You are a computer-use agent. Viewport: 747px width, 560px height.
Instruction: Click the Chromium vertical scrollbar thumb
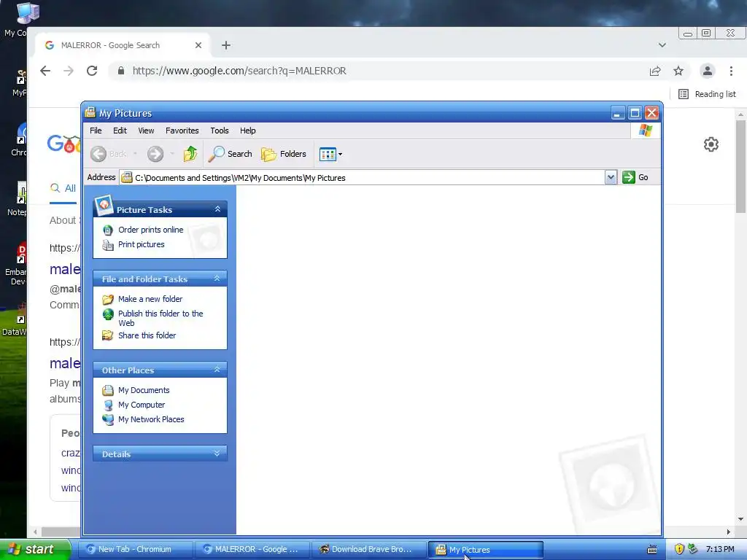740,167
